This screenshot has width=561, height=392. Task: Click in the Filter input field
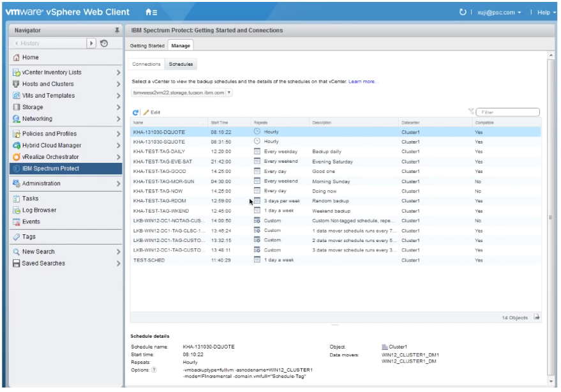pyautogui.click(x=507, y=112)
